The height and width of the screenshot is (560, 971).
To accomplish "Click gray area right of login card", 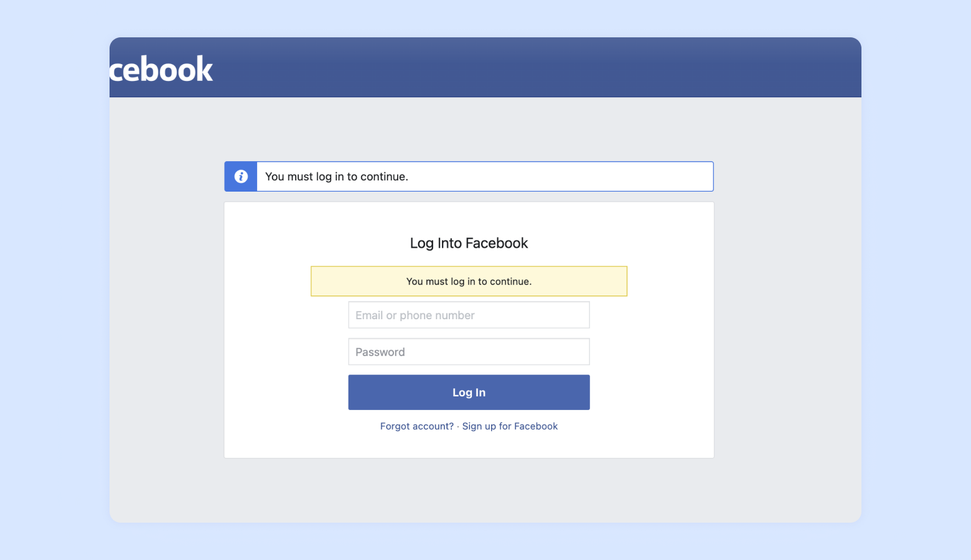I will 787,311.
